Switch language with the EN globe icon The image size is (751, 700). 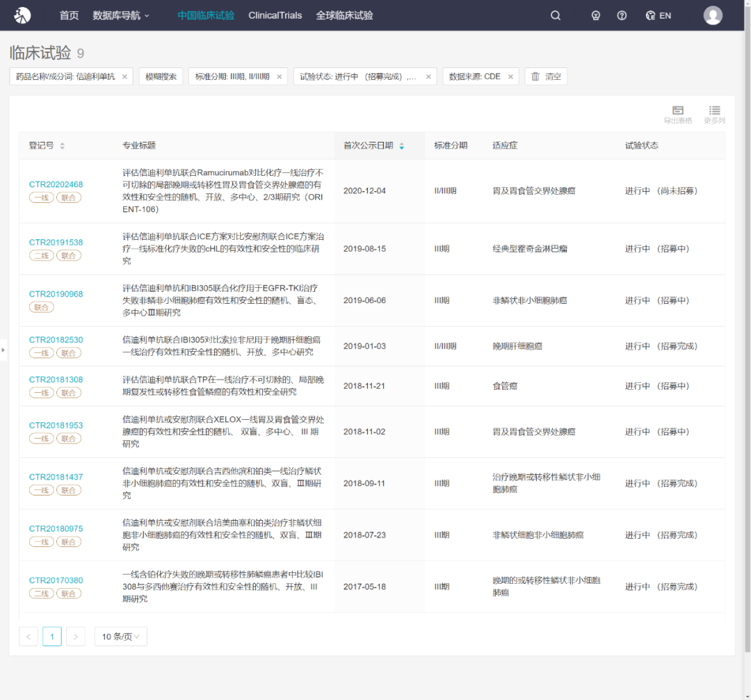658,16
